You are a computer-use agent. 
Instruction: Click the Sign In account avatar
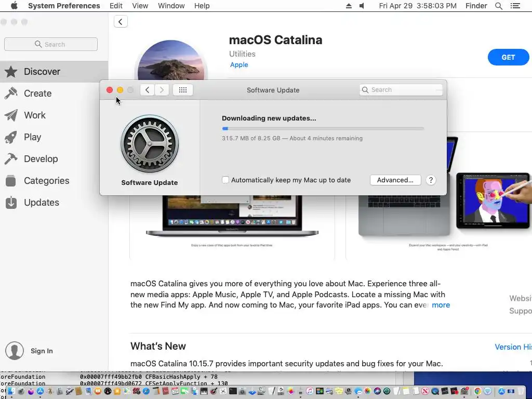coord(14,351)
